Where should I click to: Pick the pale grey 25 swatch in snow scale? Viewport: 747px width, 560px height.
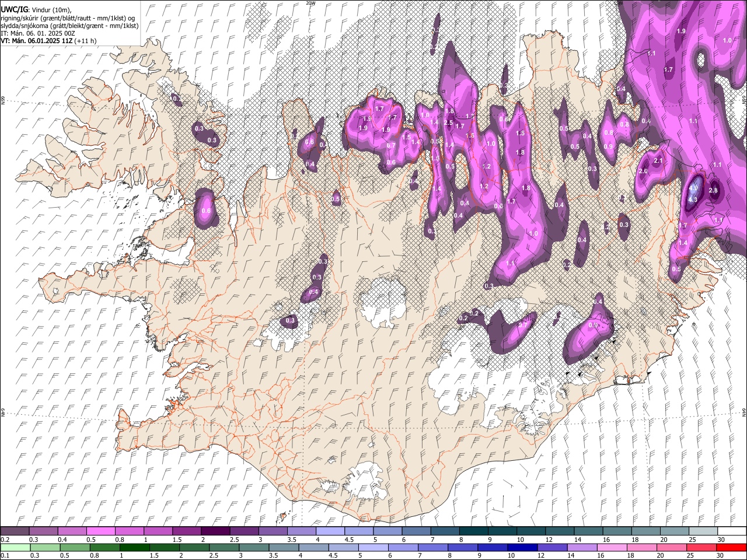click(x=703, y=531)
